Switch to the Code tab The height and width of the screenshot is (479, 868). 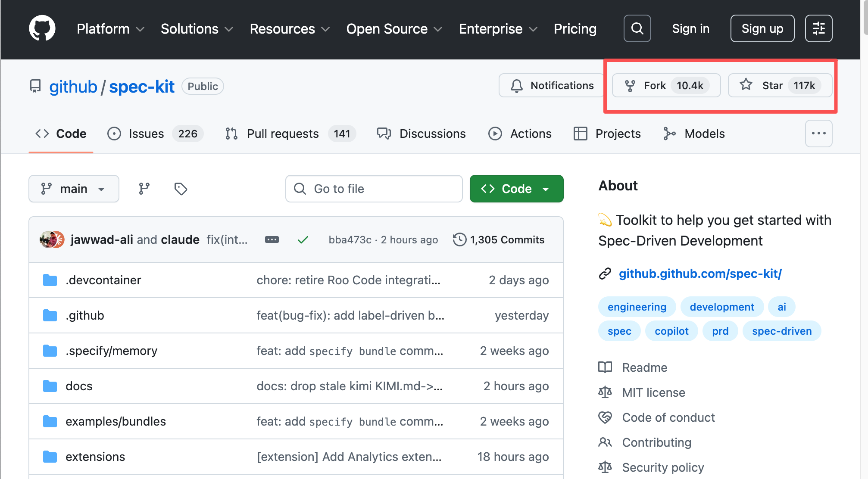click(x=61, y=134)
